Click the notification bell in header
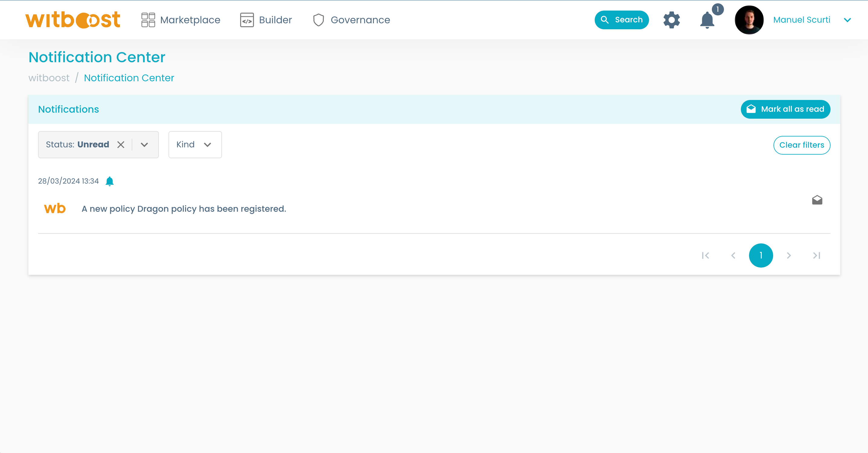 point(707,20)
